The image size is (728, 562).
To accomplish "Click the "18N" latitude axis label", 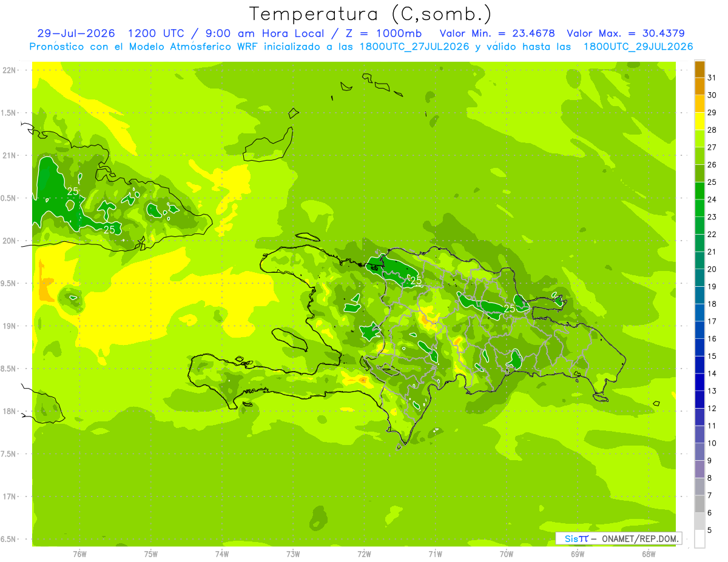I will (10, 412).
